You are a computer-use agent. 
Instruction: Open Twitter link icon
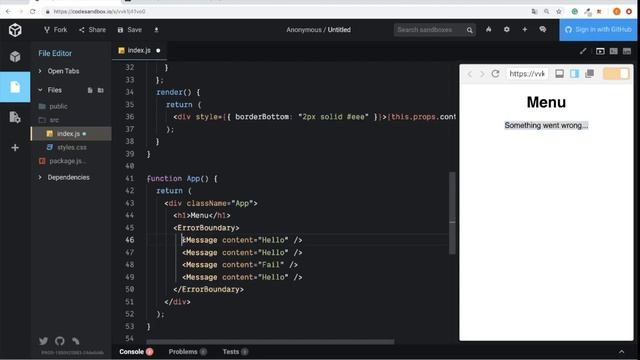(x=43, y=341)
